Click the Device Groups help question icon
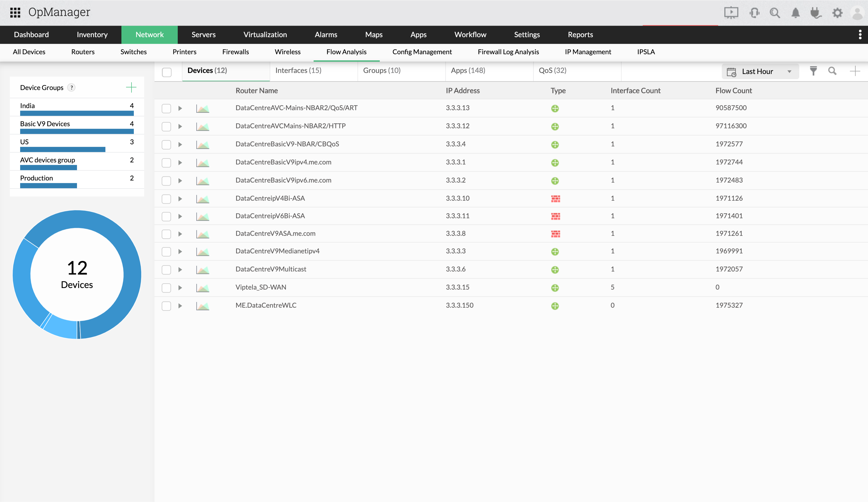 (72, 88)
